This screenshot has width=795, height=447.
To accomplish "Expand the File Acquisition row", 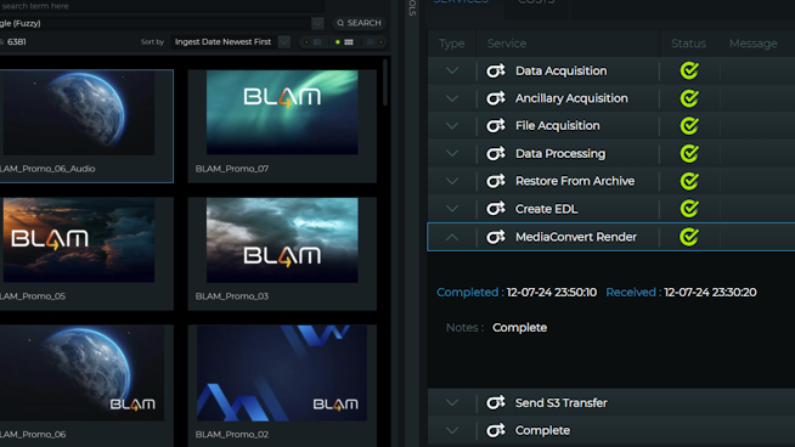I will point(452,126).
